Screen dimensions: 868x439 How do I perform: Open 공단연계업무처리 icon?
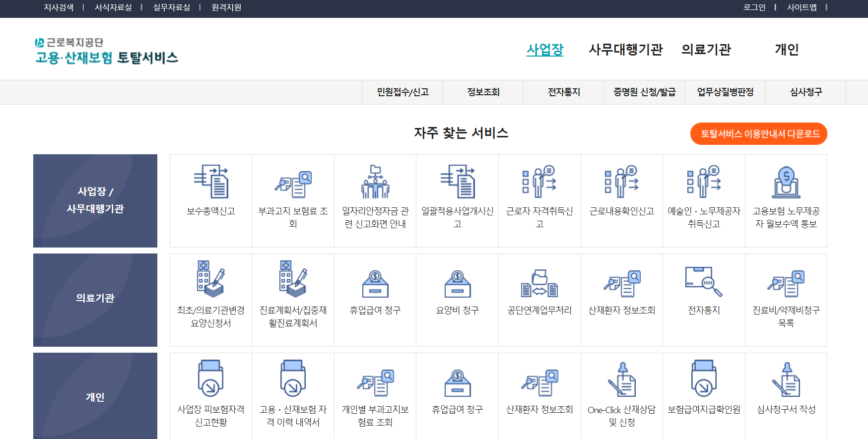[x=539, y=283]
